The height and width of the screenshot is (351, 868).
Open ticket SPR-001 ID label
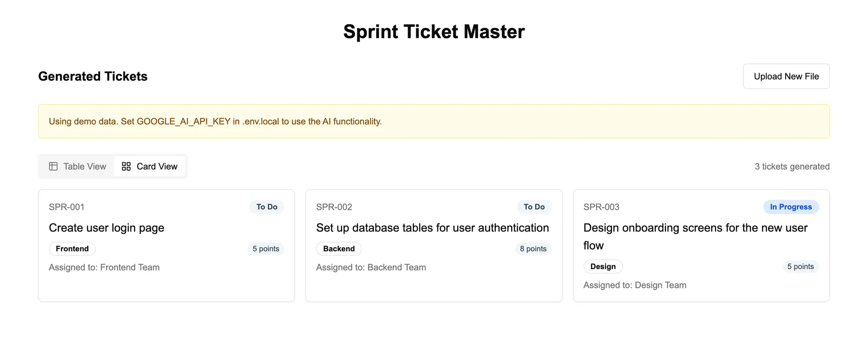pos(67,207)
